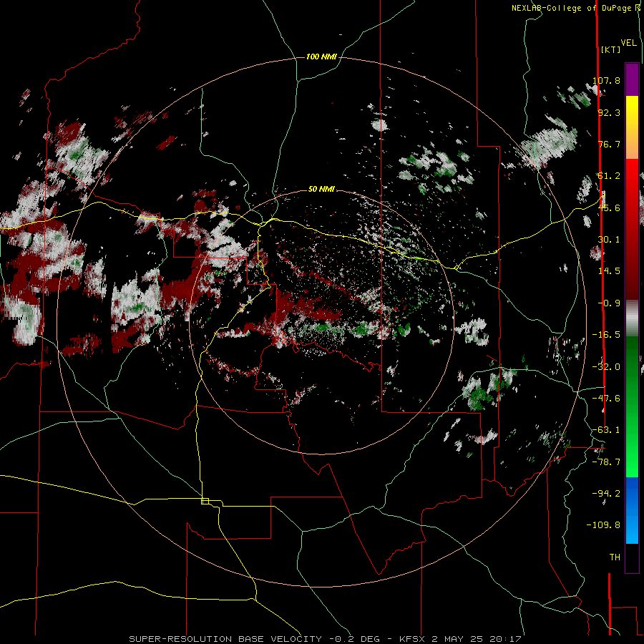
Task: Click the -16.5 velocity scale value
Action: 607,335
